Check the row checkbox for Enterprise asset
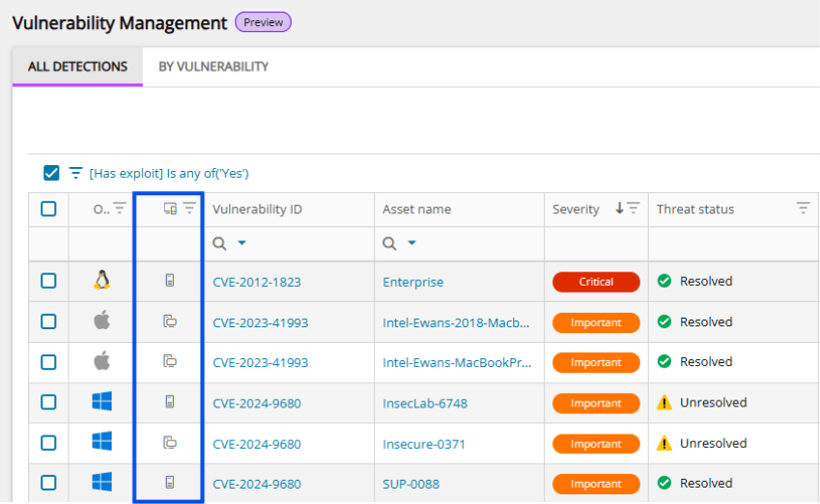This screenshot has width=820, height=504. (x=48, y=281)
